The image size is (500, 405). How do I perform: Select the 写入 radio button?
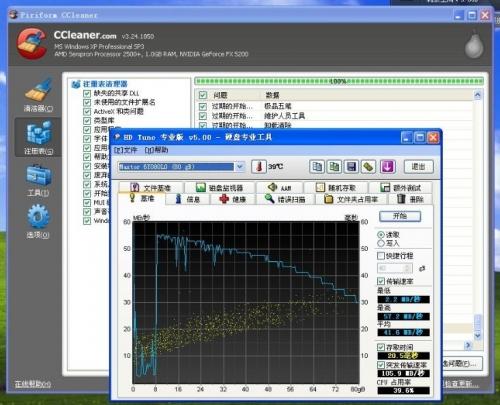click(x=381, y=243)
